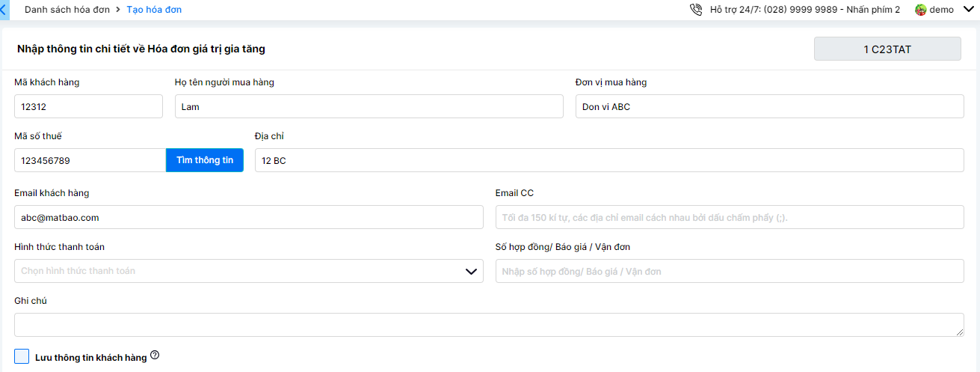Click the 1 C23TAT invoice template button

point(887,49)
